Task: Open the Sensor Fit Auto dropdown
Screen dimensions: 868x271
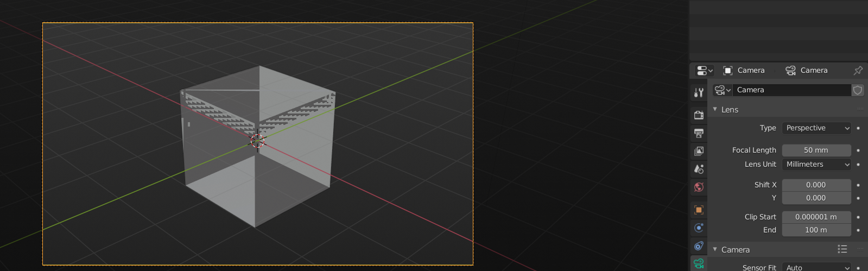Action: (816, 267)
